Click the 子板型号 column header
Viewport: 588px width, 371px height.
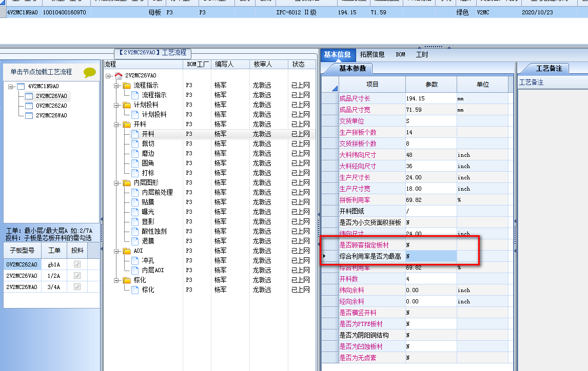click(22, 251)
